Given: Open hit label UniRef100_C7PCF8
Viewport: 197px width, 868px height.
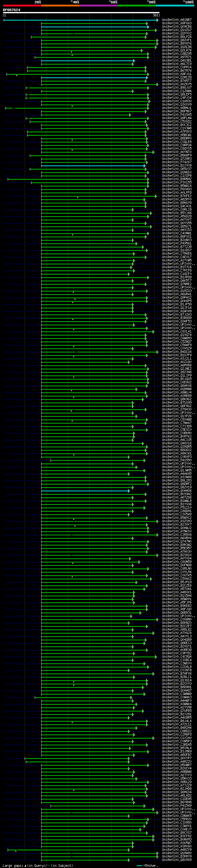Looking at the screenshot, I should point(176,271).
